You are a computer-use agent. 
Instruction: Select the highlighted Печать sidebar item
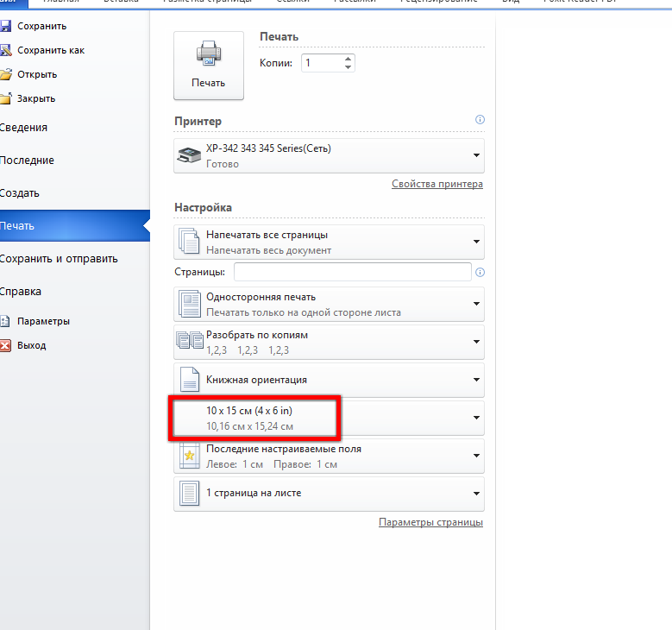click(75, 226)
